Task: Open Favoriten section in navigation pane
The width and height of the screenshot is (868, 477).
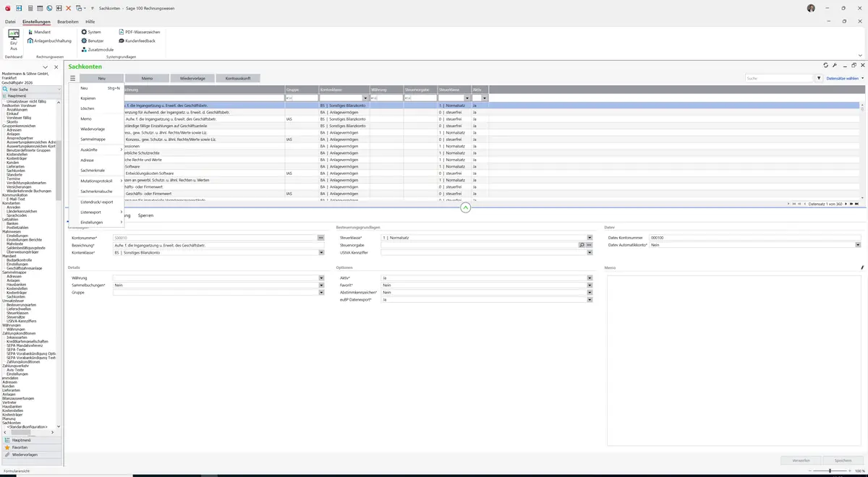Action: 31,447
